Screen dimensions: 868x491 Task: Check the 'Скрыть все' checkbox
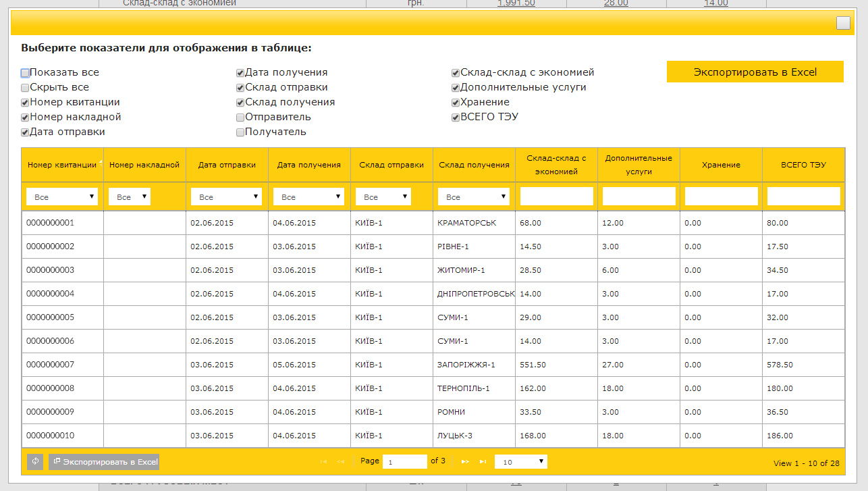click(25, 88)
